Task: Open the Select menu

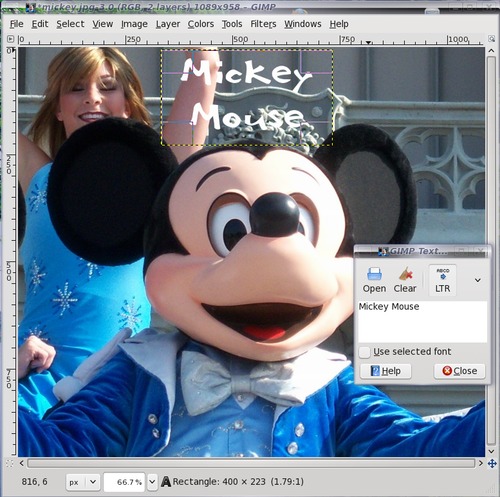Action: [70, 24]
